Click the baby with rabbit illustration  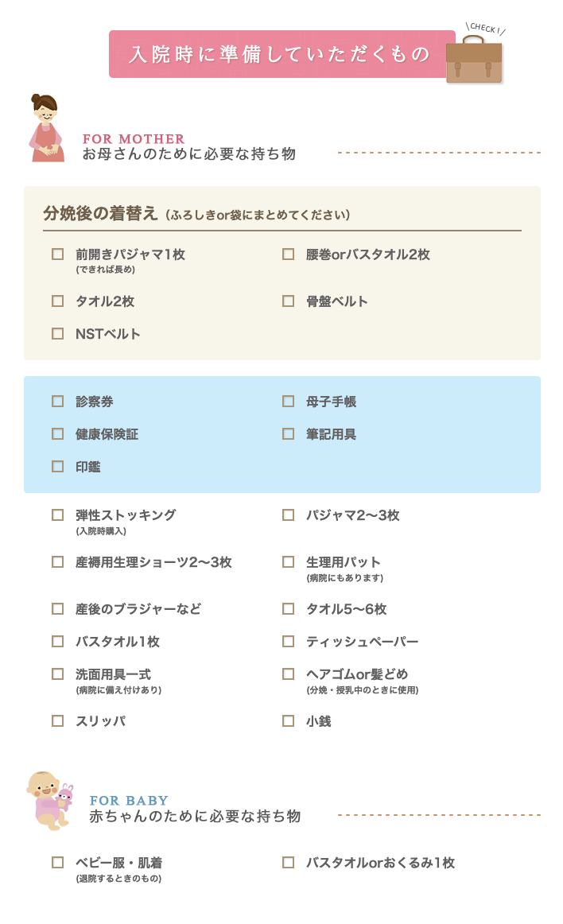50,801
